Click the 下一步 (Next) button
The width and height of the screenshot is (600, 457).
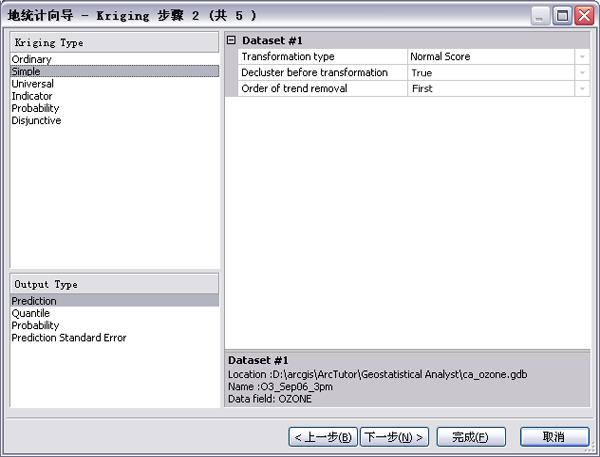[394, 437]
